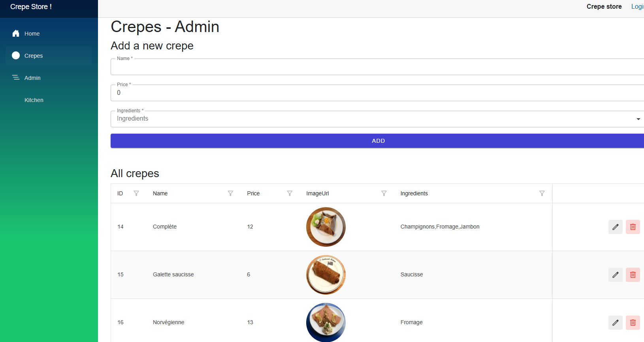The width and height of the screenshot is (644, 342).
Task: Expand the Admin sidebar menu
Action: pos(32,78)
